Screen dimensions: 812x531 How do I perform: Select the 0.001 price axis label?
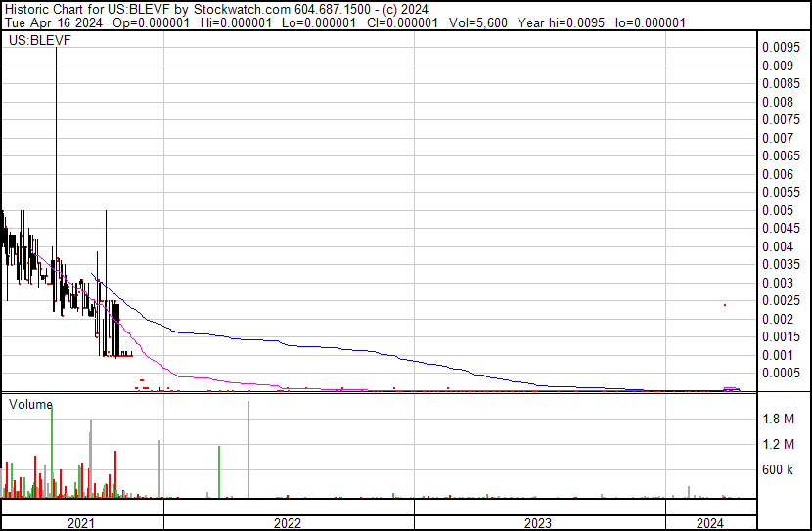coord(778,356)
